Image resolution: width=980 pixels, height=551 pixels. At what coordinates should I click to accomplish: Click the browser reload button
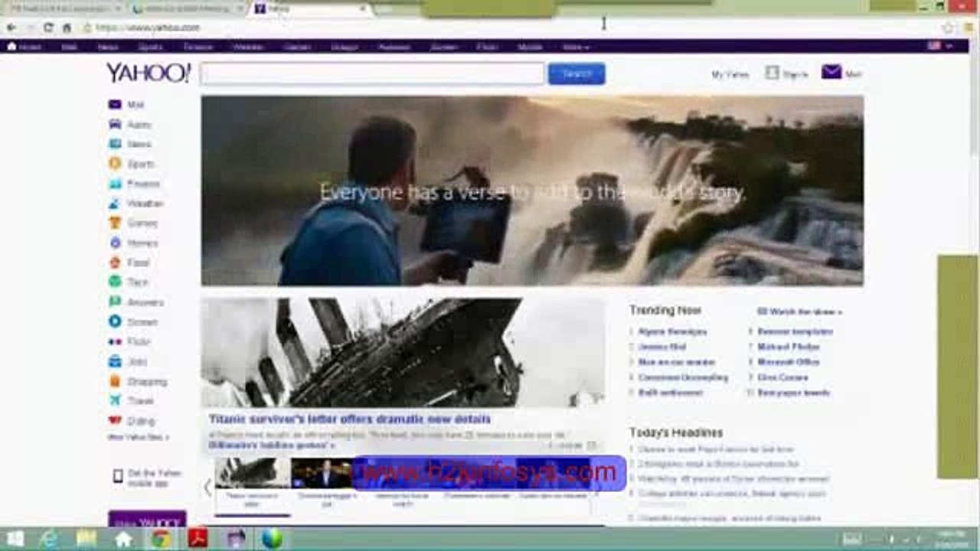pos(48,28)
